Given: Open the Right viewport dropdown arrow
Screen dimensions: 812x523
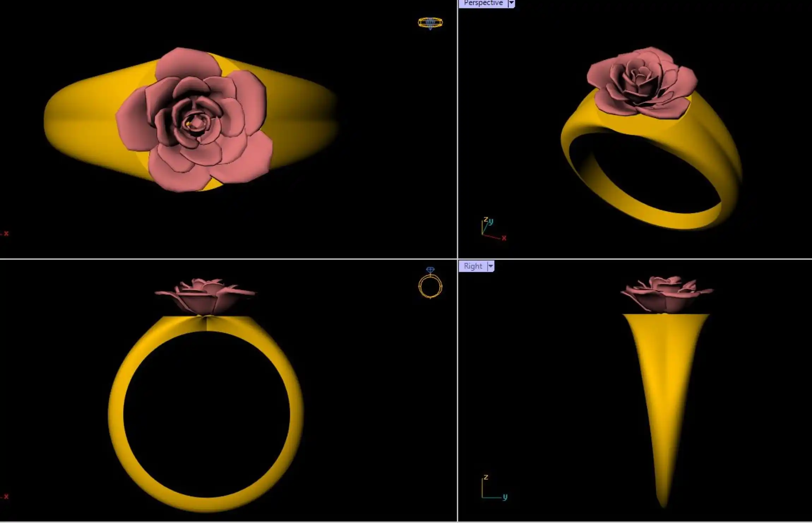Looking at the screenshot, I should (x=490, y=266).
